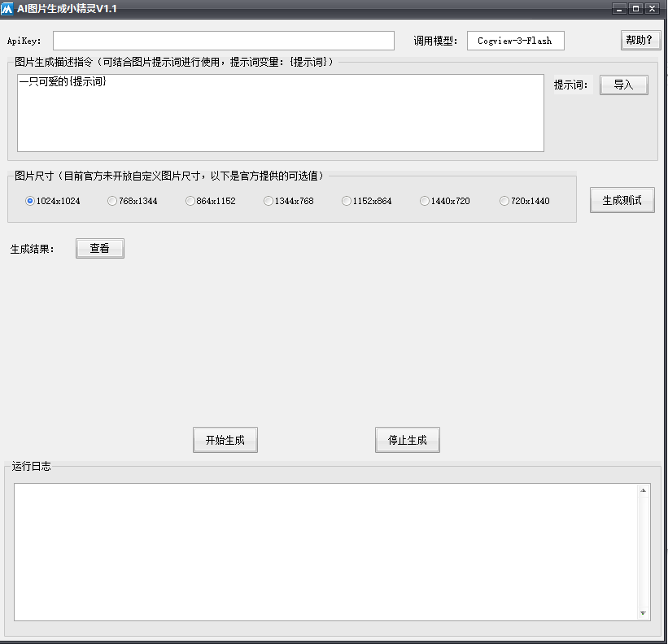
Task: Click the 停止生成 stop button
Action: [408, 440]
